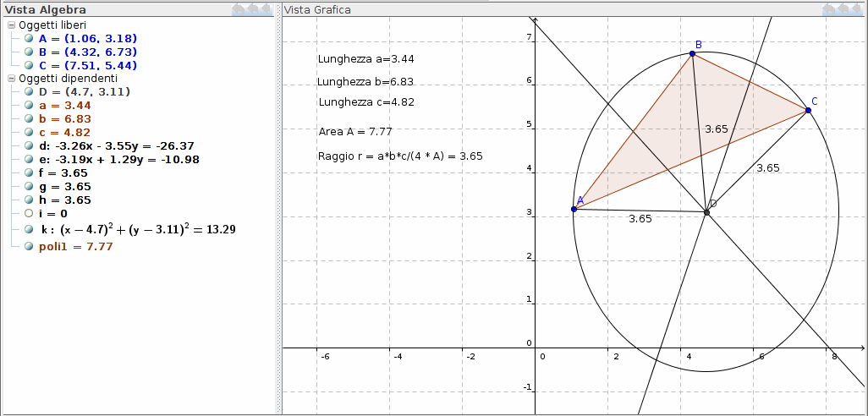
Task: Click leftmost arrow icon in Vista Algebra header
Action: coord(239,9)
